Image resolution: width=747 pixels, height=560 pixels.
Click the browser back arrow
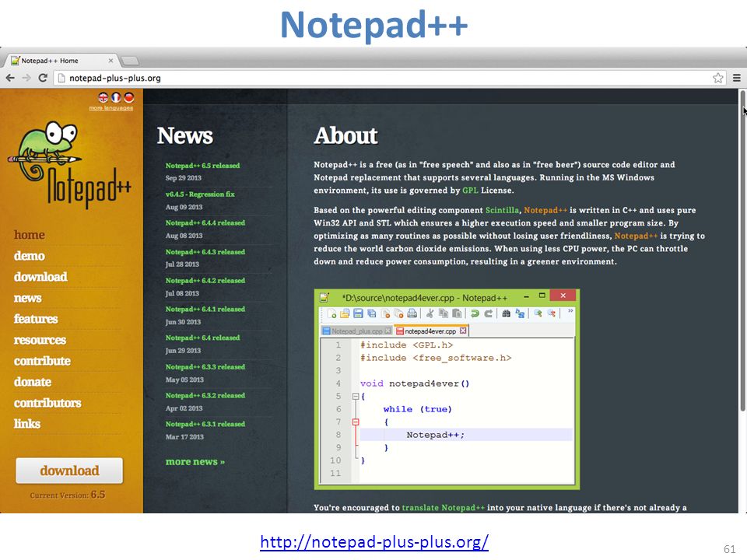click(10, 78)
